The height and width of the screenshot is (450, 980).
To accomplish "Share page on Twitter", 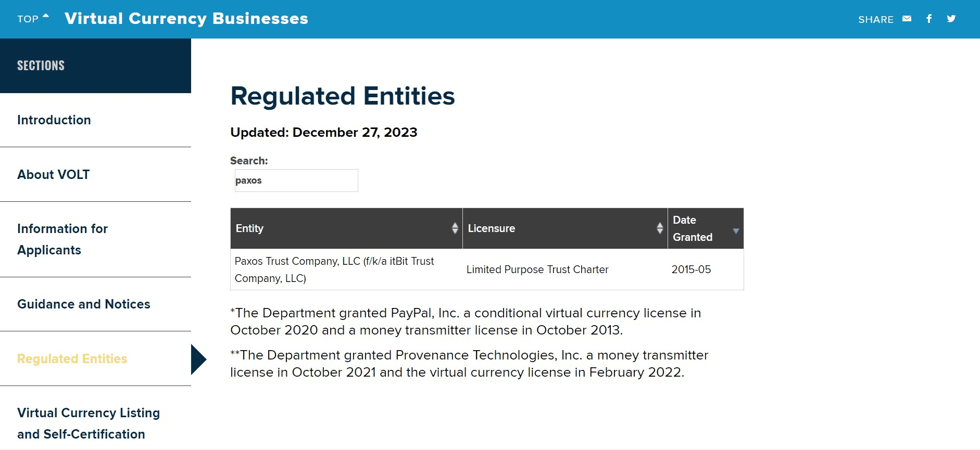I will click(x=951, y=19).
